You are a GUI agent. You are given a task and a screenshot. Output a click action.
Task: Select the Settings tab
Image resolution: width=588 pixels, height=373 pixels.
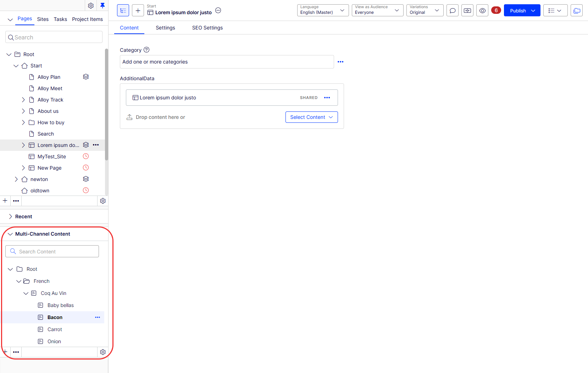[165, 28]
